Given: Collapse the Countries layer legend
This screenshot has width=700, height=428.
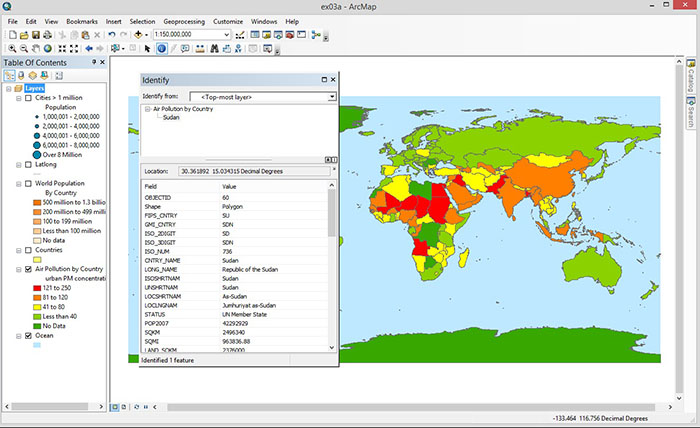Looking at the screenshot, I should click(19, 250).
